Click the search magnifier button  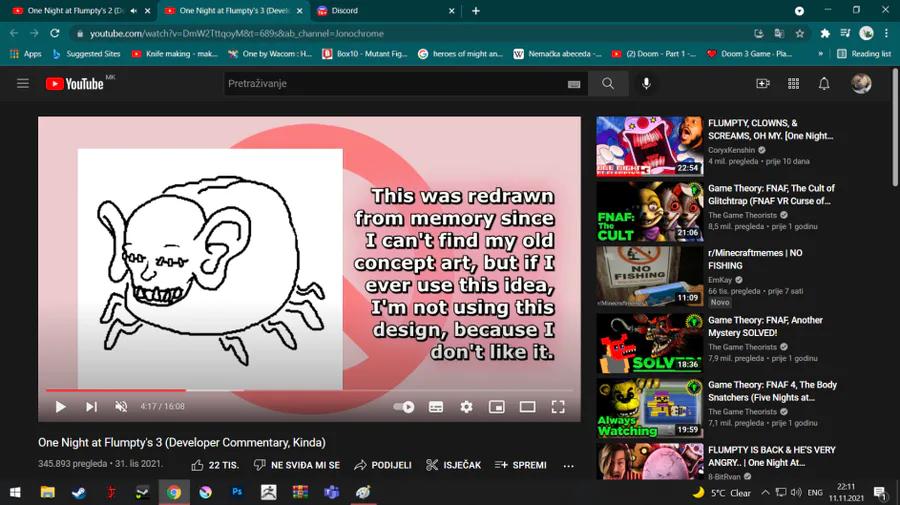pyautogui.click(x=608, y=84)
